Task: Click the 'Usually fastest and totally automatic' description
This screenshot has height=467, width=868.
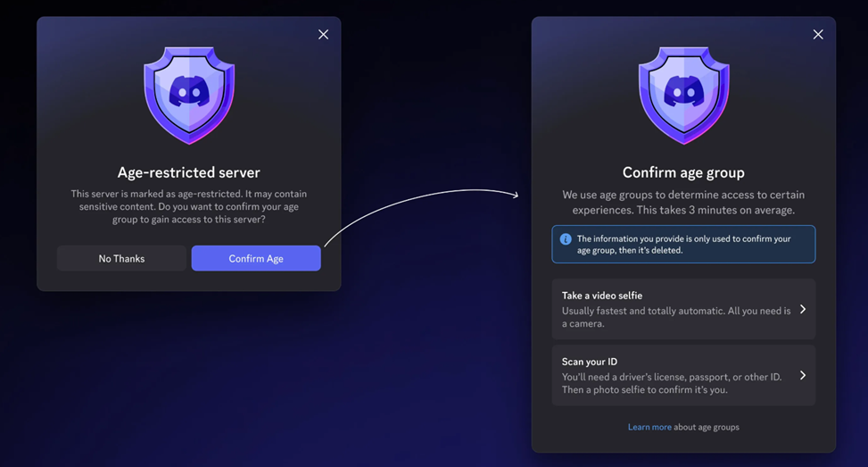Action: [x=676, y=317]
